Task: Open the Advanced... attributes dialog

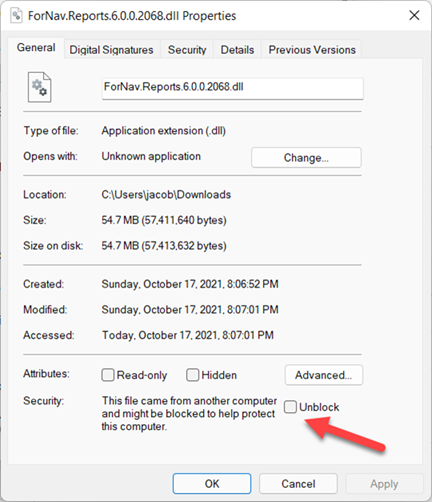Action: pyautogui.click(x=324, y=375)
